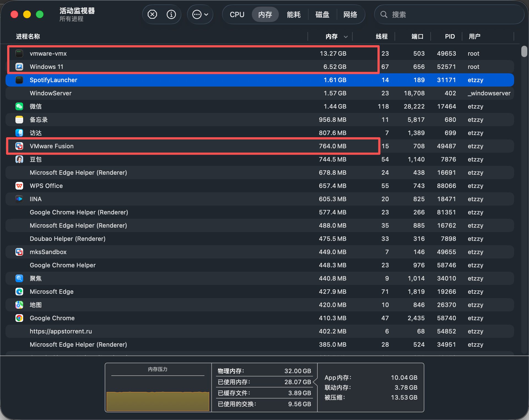Select the Google Chrome app icon
The image size is (529, 420).
click(x=19, y=318)
